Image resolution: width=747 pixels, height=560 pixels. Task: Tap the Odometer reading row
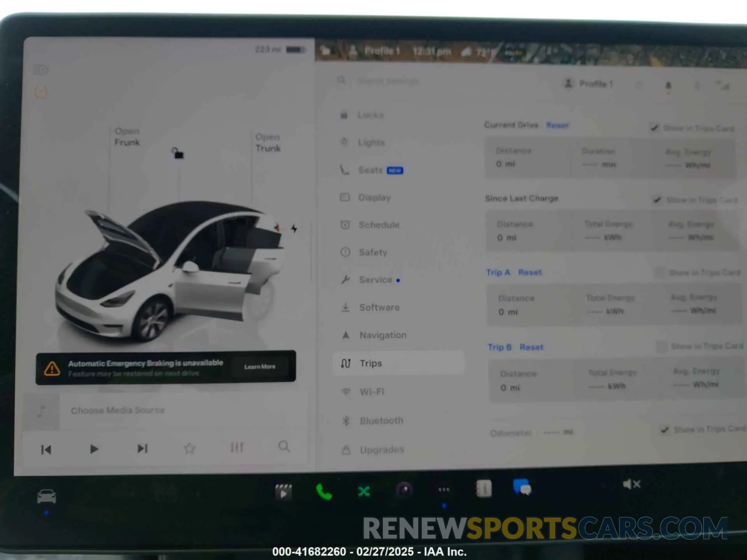[532, 432]
